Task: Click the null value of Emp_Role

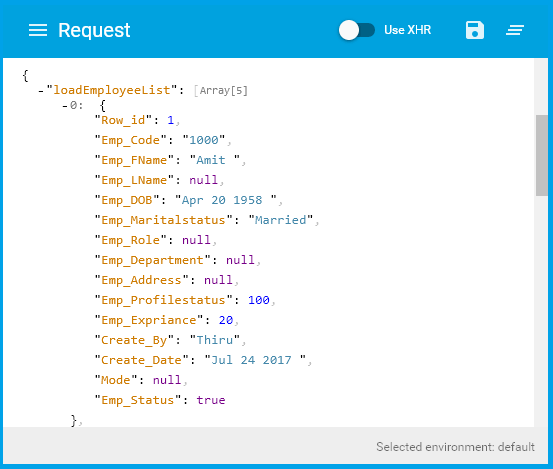Action: click(196, 240)
